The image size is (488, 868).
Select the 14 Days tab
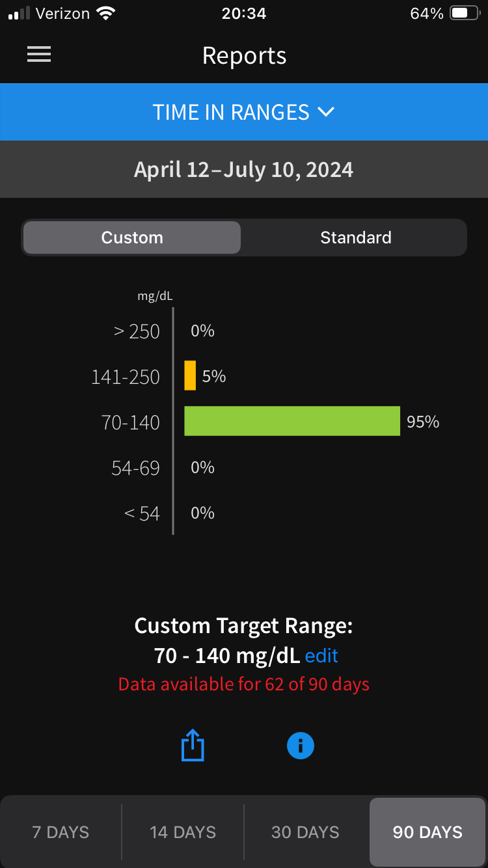coord(183,832)
